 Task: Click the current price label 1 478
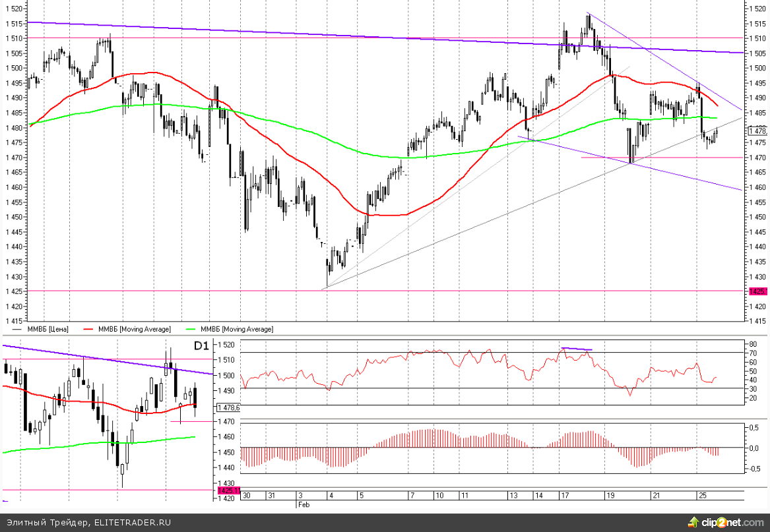pos(757,131)
